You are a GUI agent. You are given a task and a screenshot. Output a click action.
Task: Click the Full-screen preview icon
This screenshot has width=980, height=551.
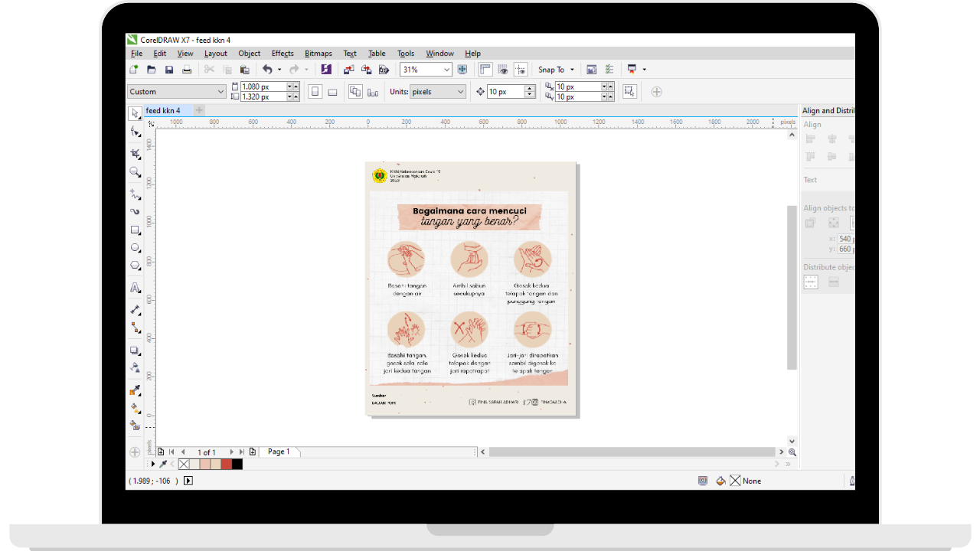click(x=462, y=70)
